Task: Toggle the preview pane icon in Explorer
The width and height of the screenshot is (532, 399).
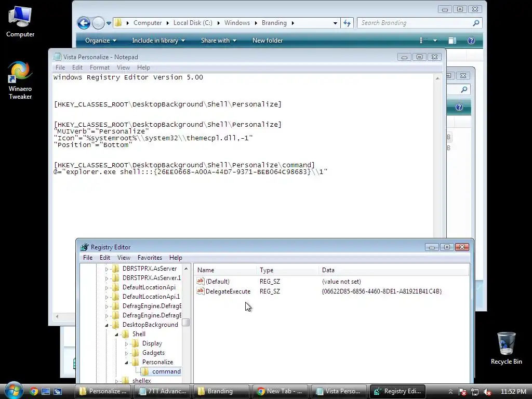Action: click(453, 41)
